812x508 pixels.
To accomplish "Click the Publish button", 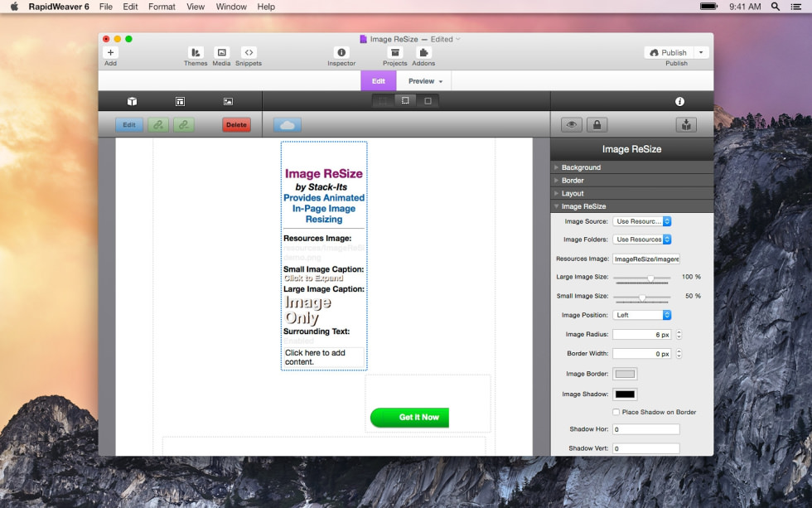I will click(x=669, y=52).
